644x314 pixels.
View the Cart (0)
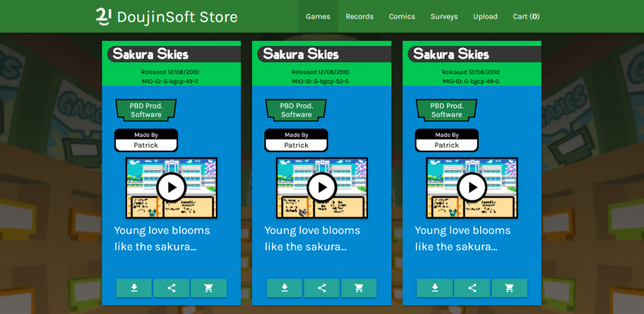point(526,16)
